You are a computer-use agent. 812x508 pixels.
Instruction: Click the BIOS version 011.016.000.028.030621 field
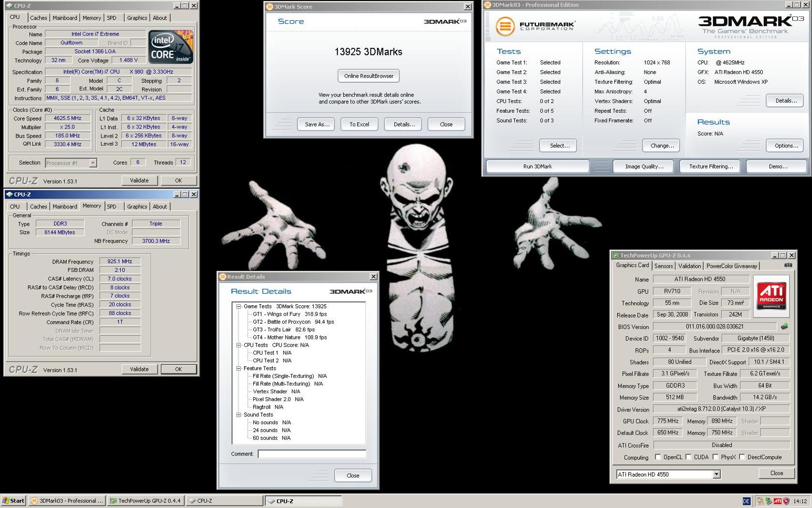click(715, 327)
